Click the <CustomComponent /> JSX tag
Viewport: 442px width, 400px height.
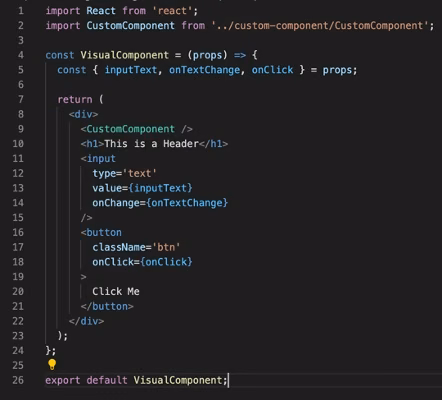point(136,129)
